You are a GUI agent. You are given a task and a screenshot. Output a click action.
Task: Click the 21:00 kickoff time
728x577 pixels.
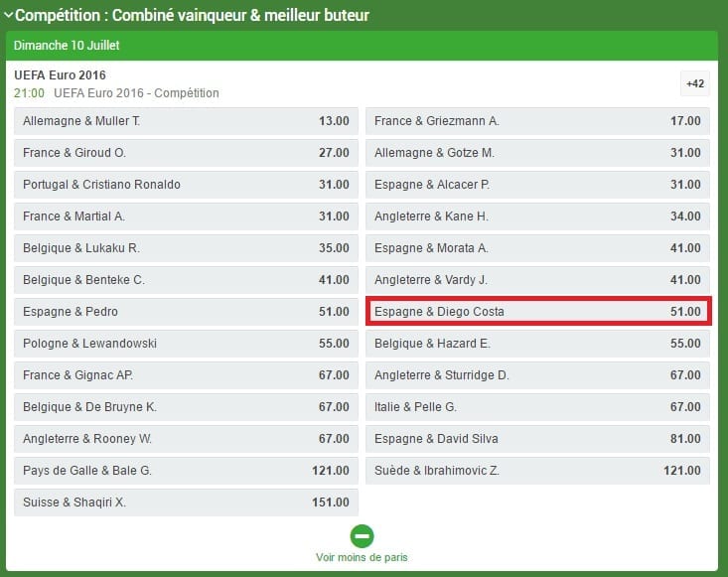pyautogui.click(x=29, y=92)
